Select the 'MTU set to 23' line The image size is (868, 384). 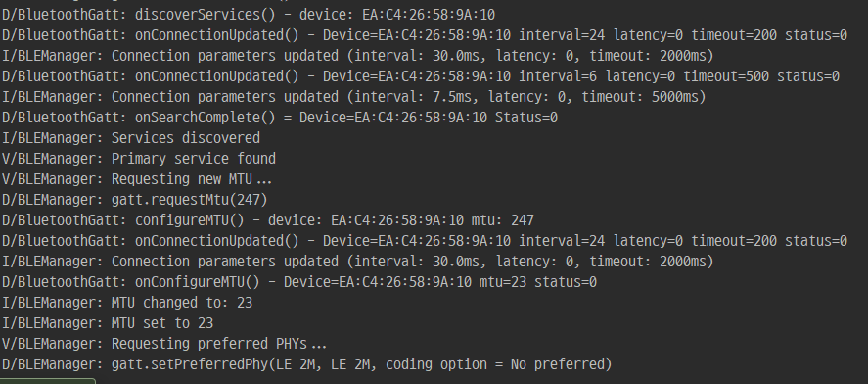tap(108, 323)
